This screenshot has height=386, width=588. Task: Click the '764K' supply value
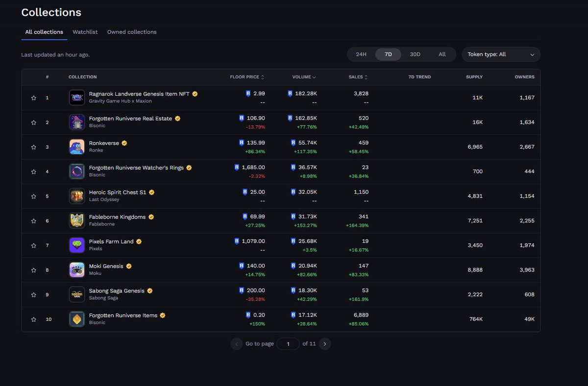pos(476,319)
